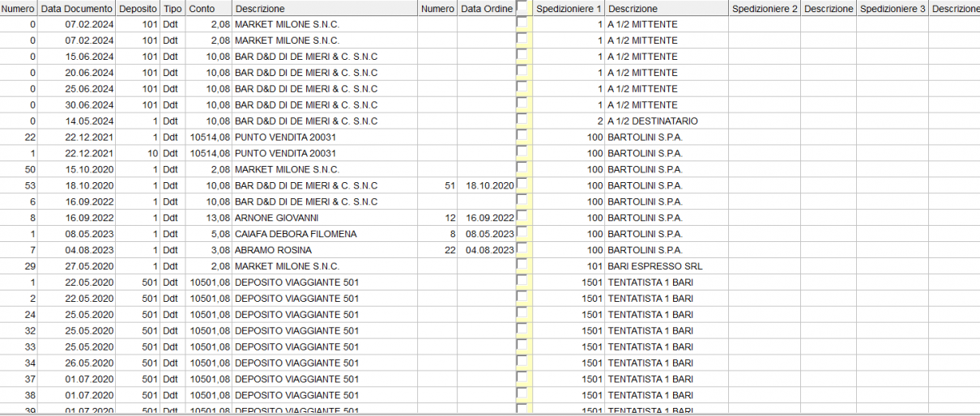Toggle checkbox for CAIAFA DEBORA FILOMENA row

(522, 231)
